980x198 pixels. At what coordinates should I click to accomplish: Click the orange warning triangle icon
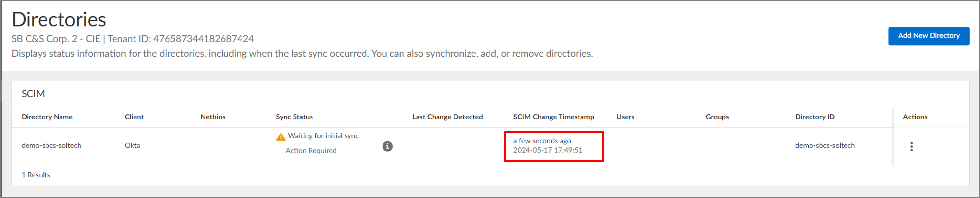click(280, 137)
